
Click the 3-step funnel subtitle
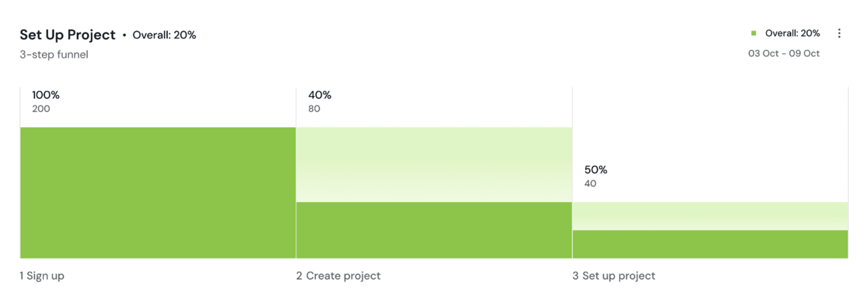point(54,54)
